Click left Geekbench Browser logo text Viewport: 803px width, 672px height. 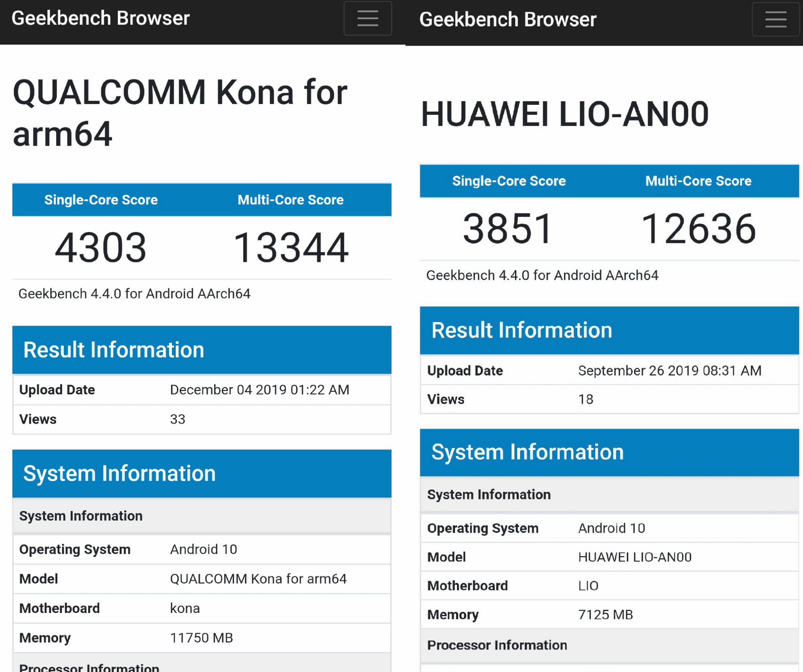100,18
